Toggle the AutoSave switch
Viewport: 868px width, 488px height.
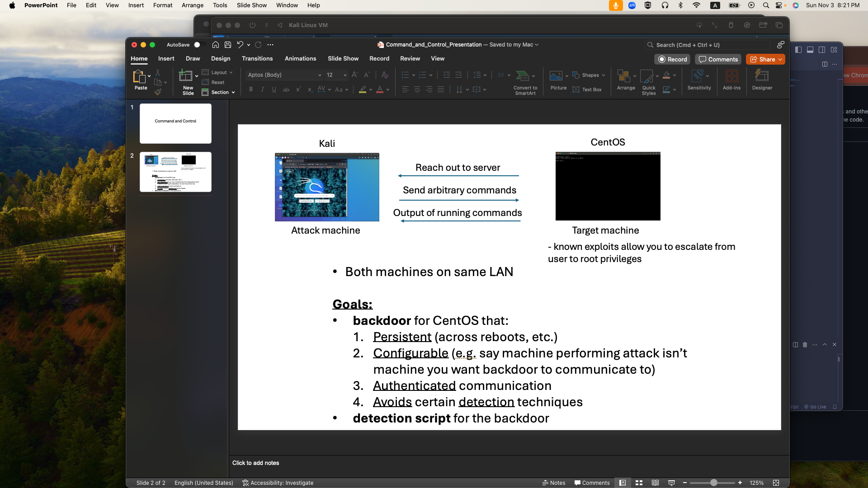pyautogui.click(x=199, y=45)
